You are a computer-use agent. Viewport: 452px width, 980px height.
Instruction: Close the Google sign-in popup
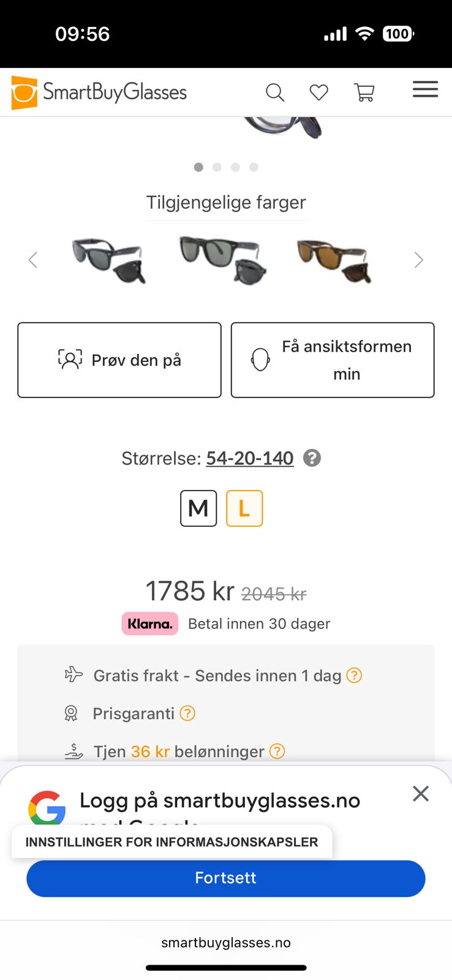pyautogui.click(x=421, y=794)
